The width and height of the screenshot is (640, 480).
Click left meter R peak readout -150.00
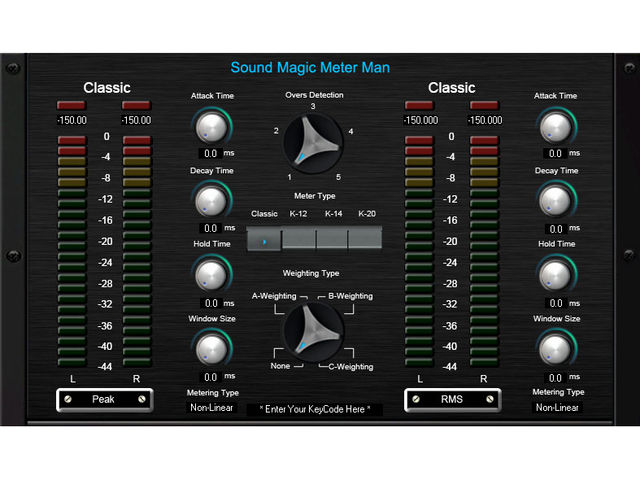click(x=136, y=120)
